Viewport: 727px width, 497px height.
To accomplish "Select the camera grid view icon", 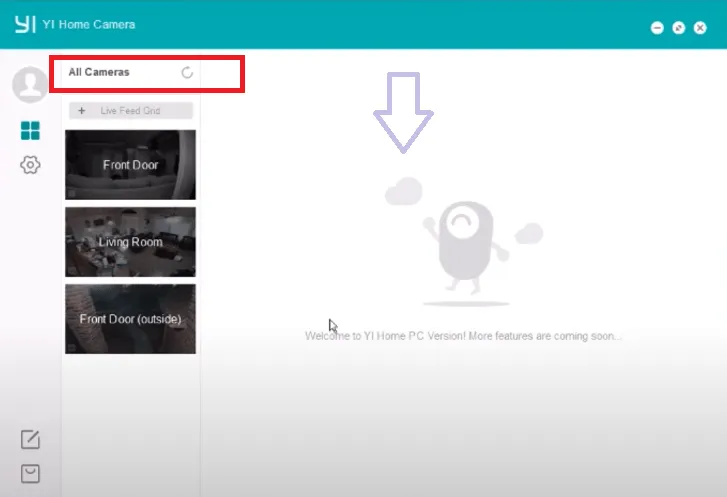I will 30,130.
